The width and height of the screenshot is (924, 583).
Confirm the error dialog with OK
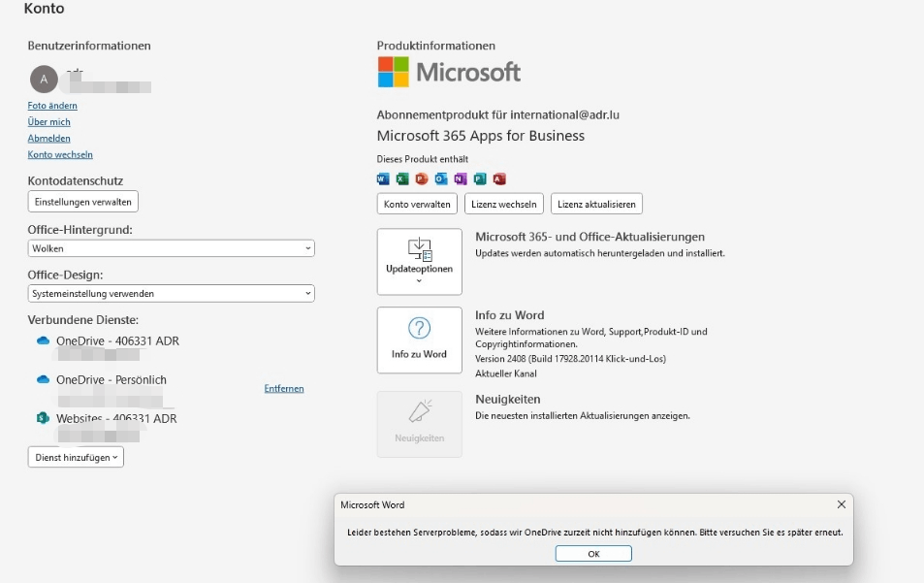(593, 554)
